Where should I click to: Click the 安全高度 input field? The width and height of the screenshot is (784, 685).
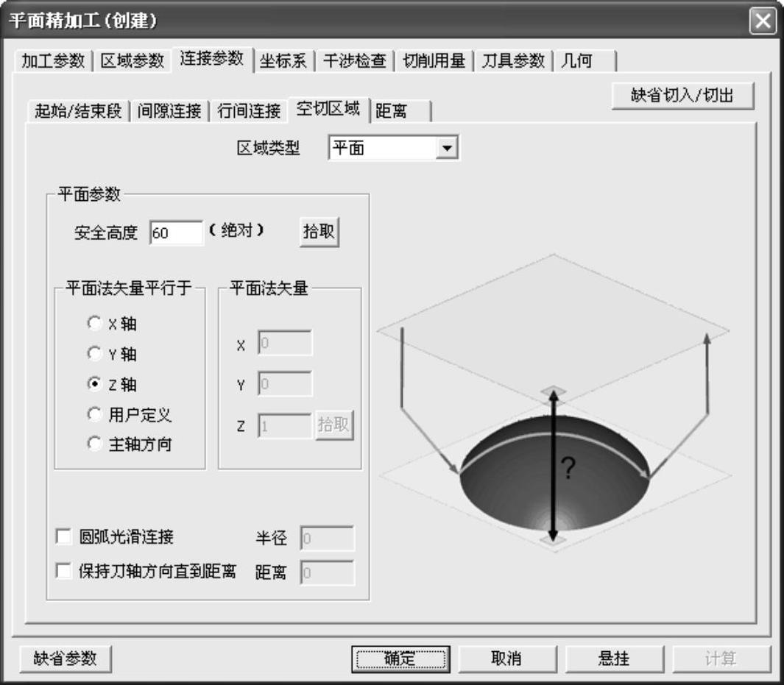[176, 233]
